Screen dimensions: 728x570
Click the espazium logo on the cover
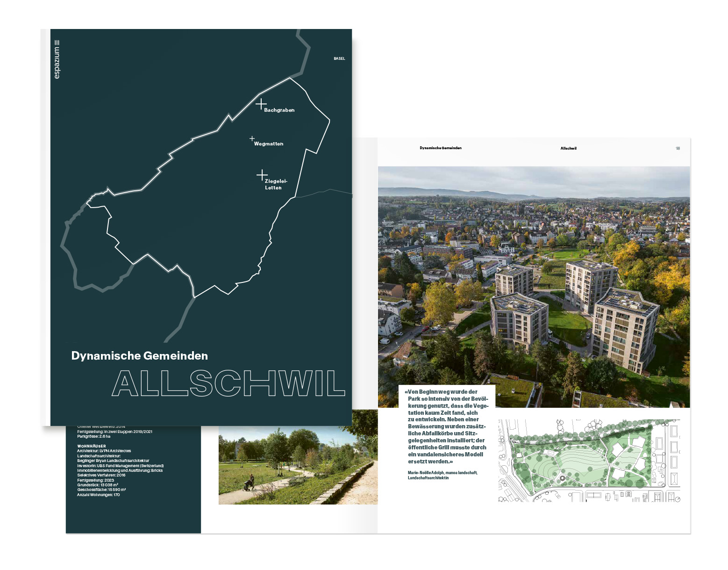[57, 59]
